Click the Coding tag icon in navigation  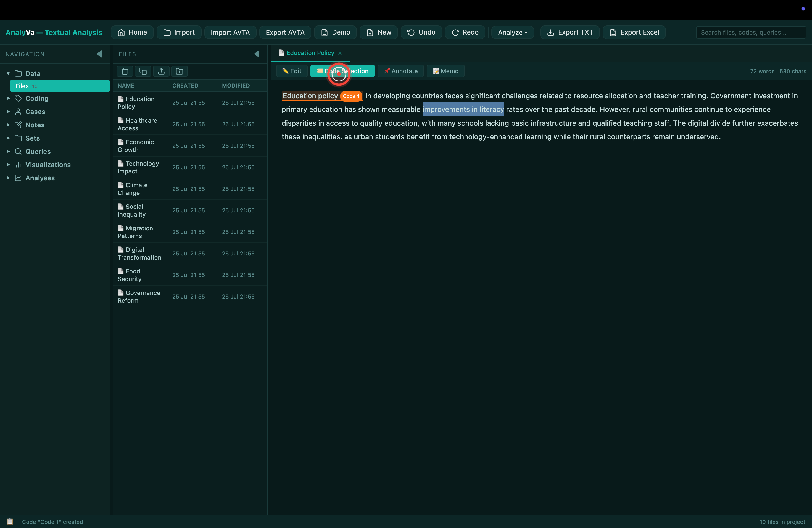point(18,98)
